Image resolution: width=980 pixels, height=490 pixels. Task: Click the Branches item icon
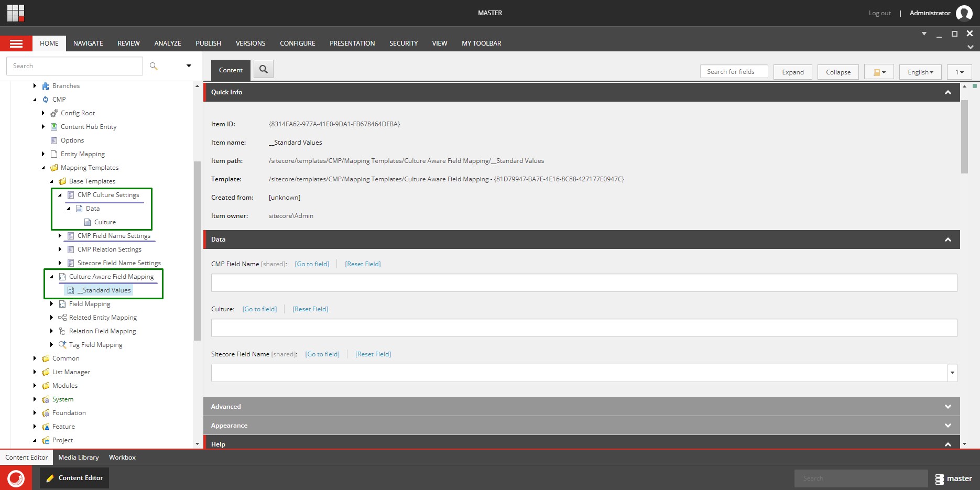tap(46, 86)
